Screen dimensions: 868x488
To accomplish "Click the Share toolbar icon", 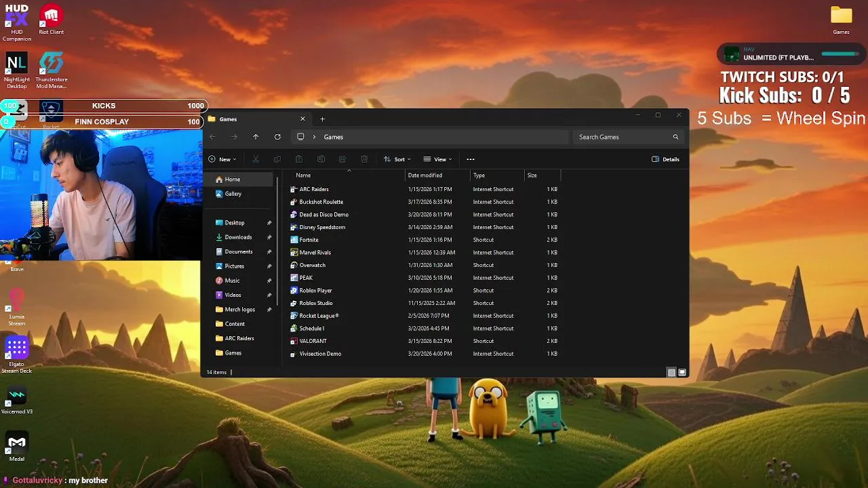I will click(x=342, y=159).
